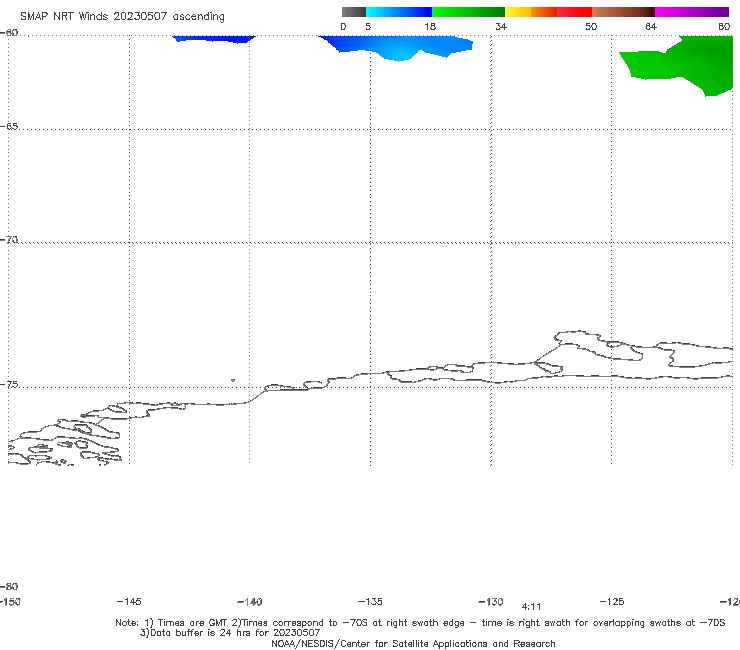The width and height of the screenshot is (740, 650).
Task: Click the longitude label '-140'
Action: pyautogui.click(x=250, y=601)
